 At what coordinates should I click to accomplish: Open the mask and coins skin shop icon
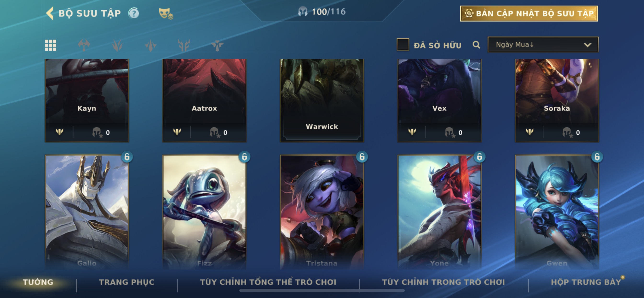[x=166, y=13]
